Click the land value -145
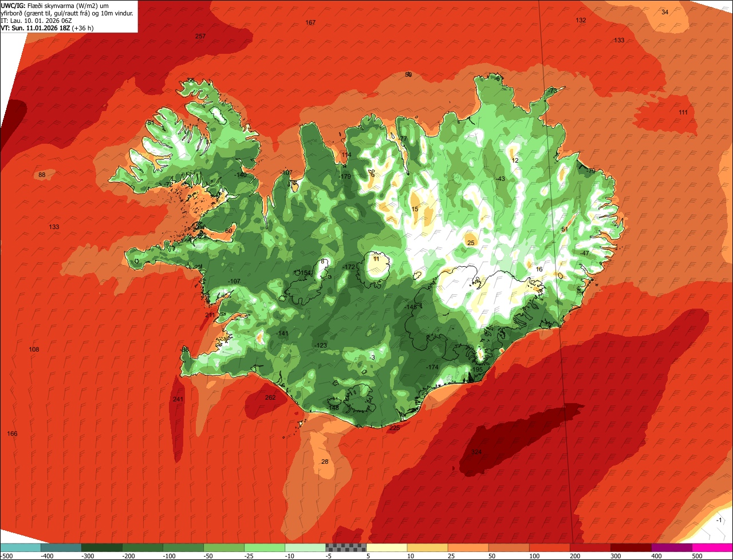733x560 pixels. [411, 307]
